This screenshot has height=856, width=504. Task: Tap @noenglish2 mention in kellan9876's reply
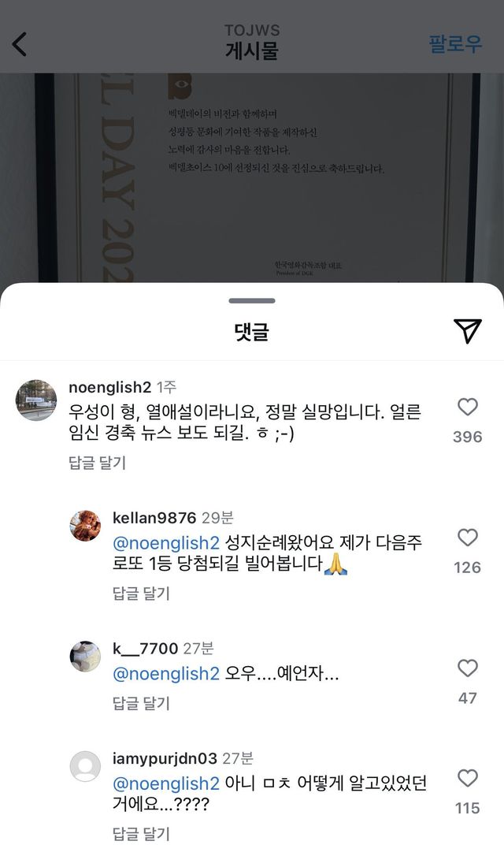click(x=166, y=543)
